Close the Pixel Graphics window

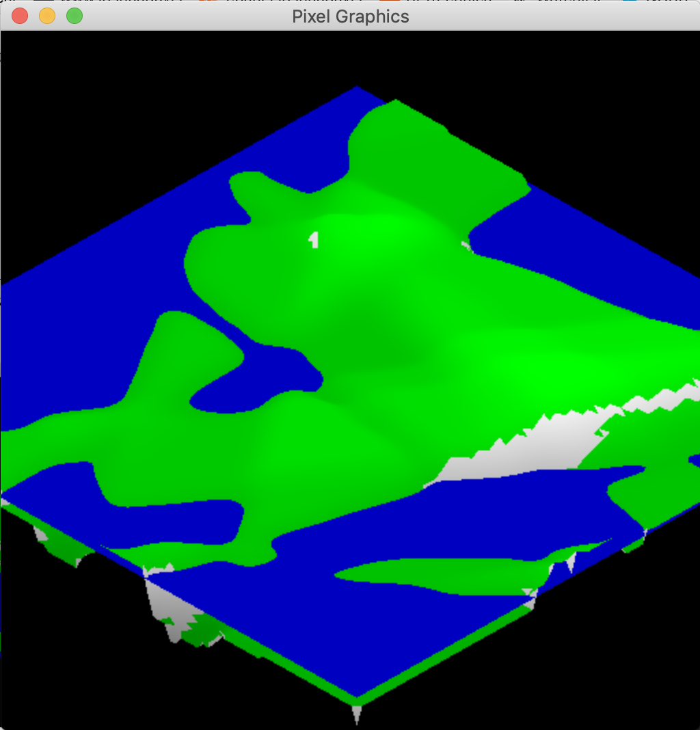[20, 16]
